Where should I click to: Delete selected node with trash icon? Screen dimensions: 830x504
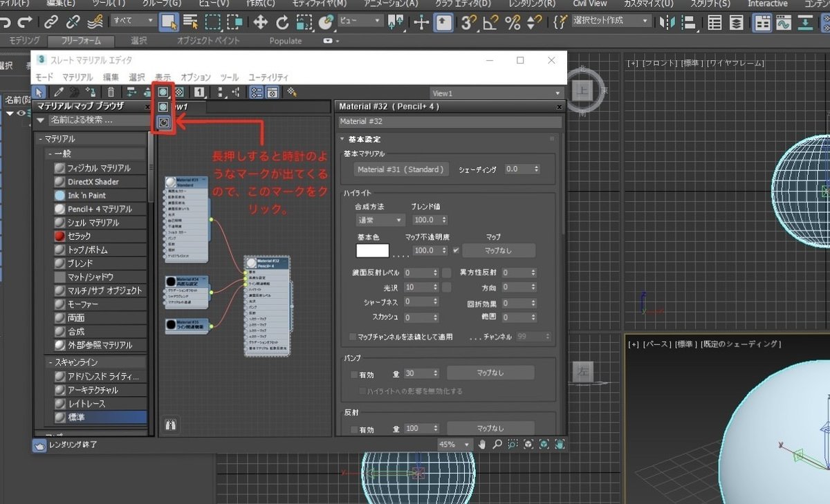[111, 91]
